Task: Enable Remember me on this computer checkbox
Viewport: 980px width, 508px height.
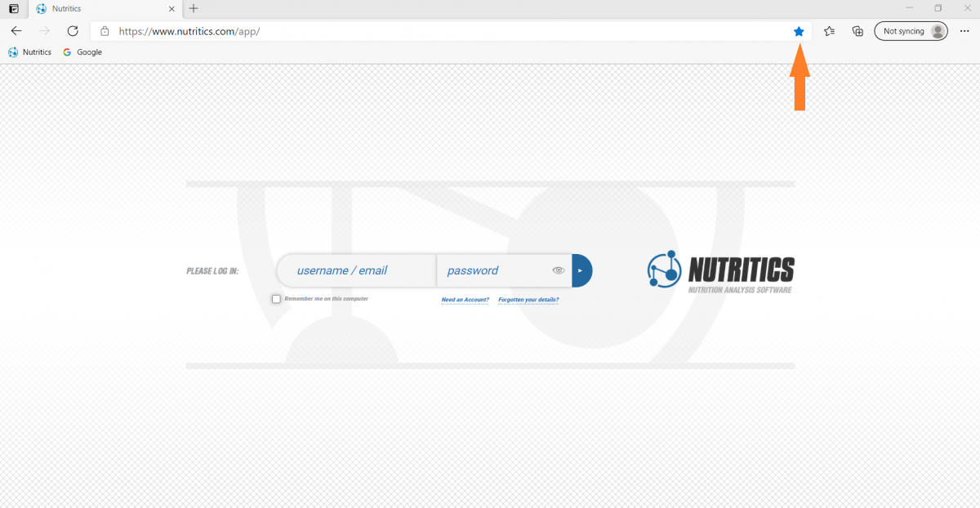Action: tap(276, 299)
